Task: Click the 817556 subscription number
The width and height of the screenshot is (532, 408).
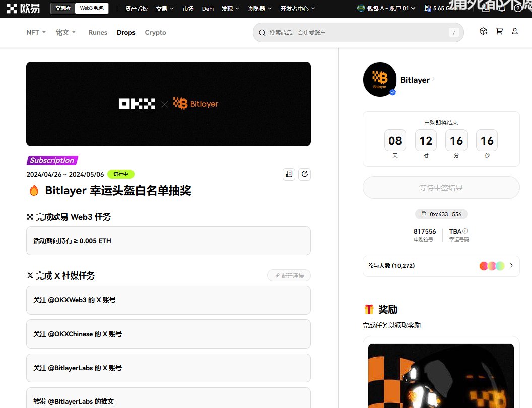Action: tap(425, 231)
